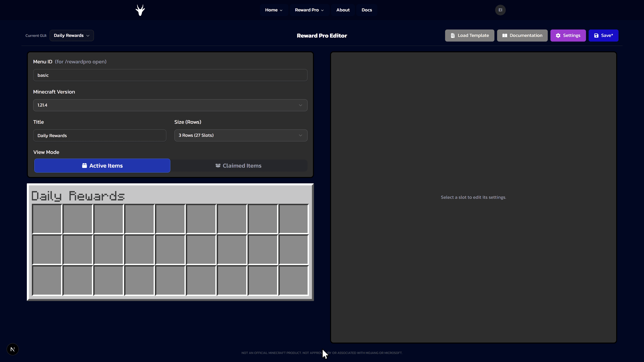Click the Load Template button
This screenshot has height=362, width=644.
[x=470, y=36]
